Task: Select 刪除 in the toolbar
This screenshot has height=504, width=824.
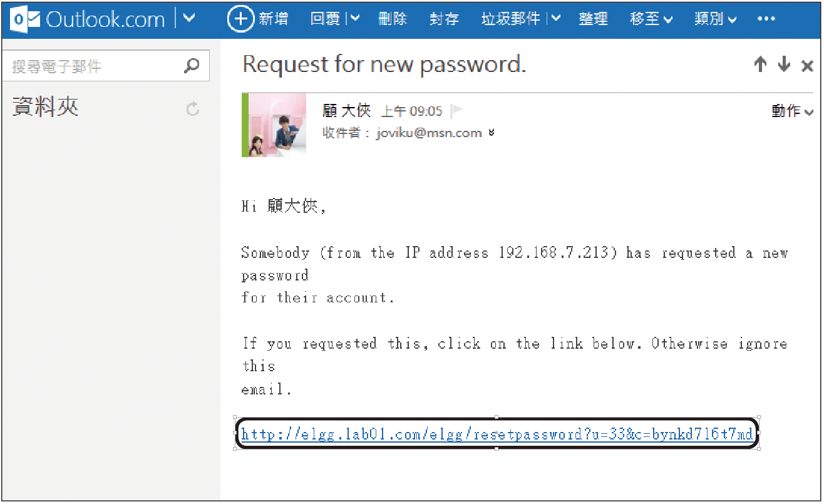Action: [x=393, y=19]
